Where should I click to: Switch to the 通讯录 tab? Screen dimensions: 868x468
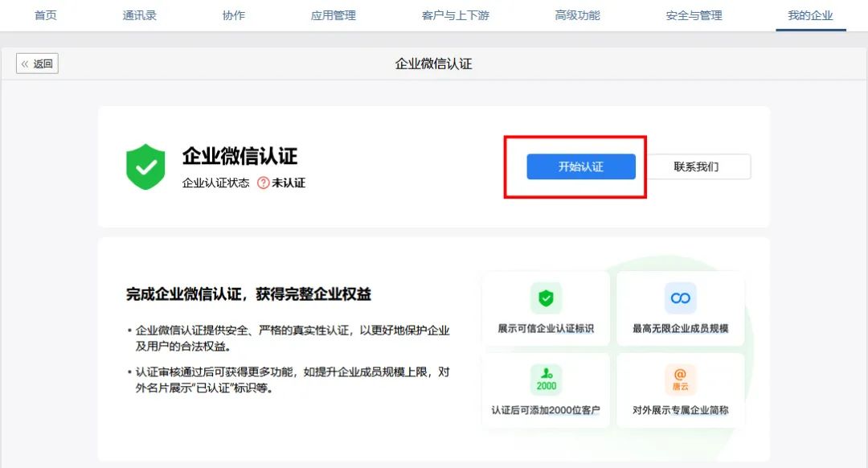tap(140, 15)
